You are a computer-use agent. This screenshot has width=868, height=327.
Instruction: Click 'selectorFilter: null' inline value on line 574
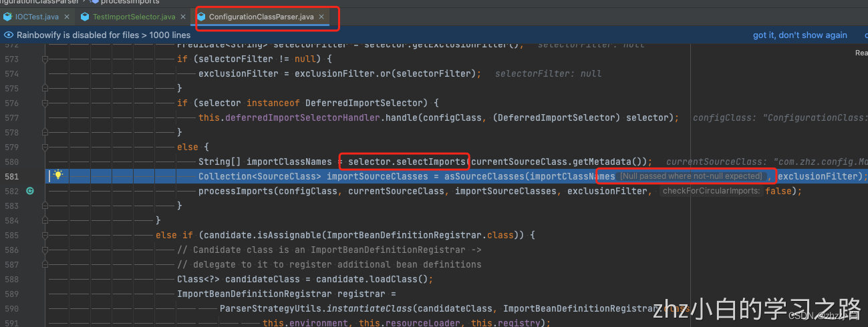pos(549,73)
